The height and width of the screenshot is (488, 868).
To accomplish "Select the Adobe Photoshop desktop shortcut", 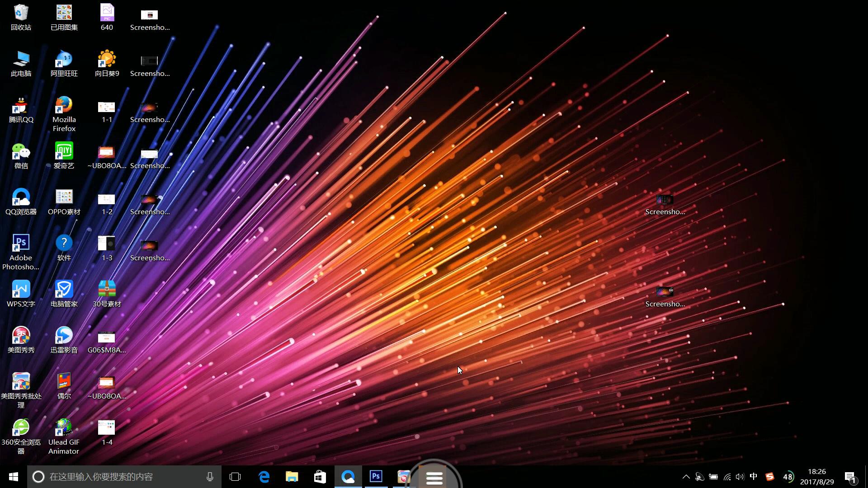I will (x=21, y=251).
